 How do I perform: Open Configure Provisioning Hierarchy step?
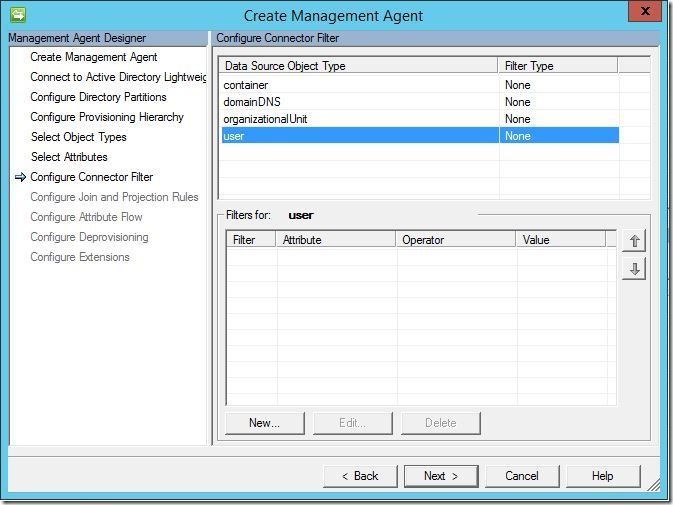click(x=107, y=117)
